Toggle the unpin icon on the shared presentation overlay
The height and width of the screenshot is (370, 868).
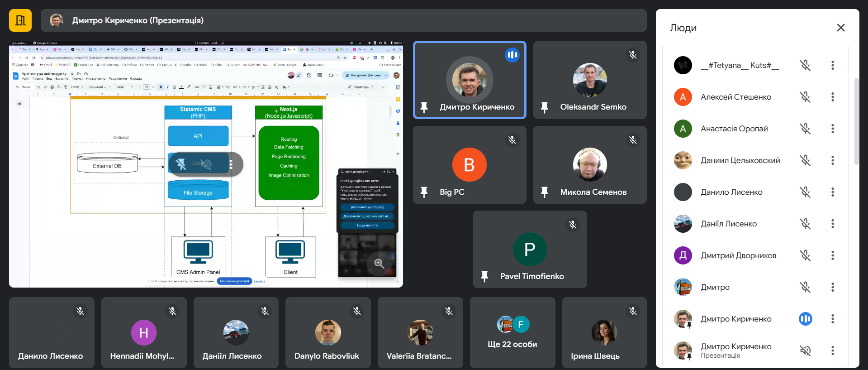click(181, 164)
